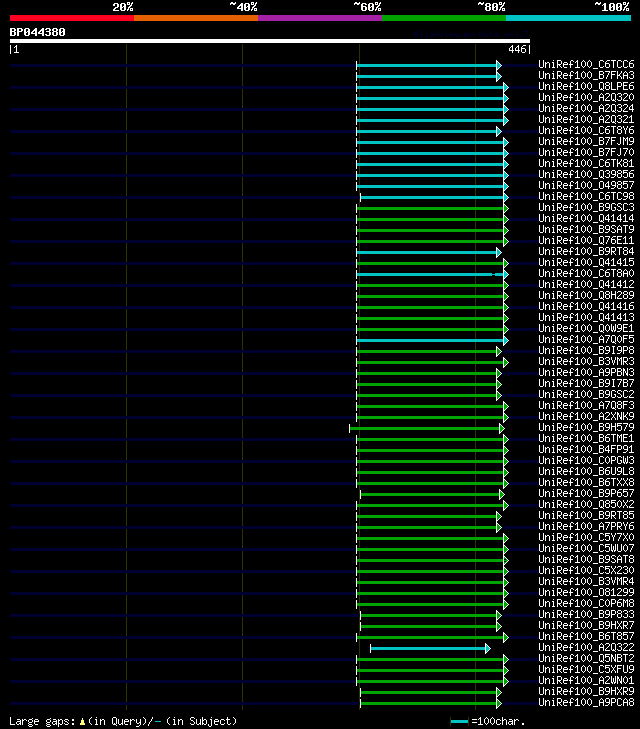
Task: Click the UniRef100_B9SAT9 label
Action: [x=586, y=229]
